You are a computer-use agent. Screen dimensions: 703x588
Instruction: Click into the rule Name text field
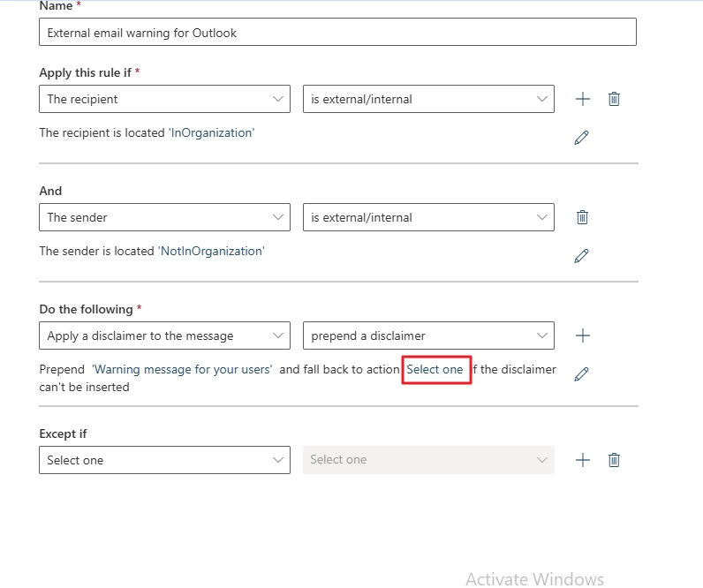point(337,33)
